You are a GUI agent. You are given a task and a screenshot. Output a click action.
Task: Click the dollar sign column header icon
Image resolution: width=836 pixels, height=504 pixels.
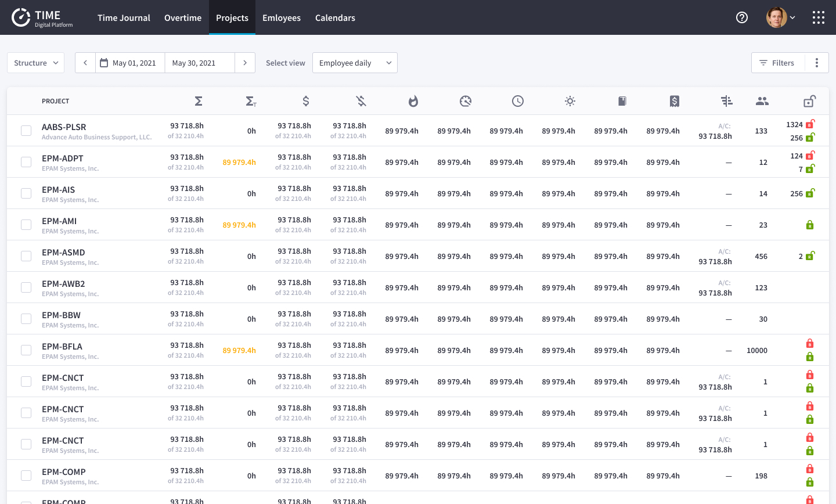coord(306,101)
